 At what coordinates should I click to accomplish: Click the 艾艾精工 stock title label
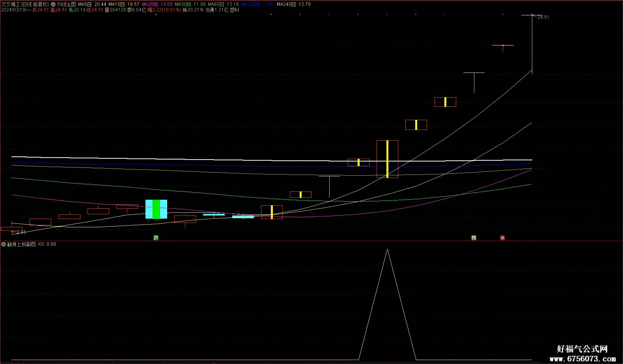coord(11,4)
